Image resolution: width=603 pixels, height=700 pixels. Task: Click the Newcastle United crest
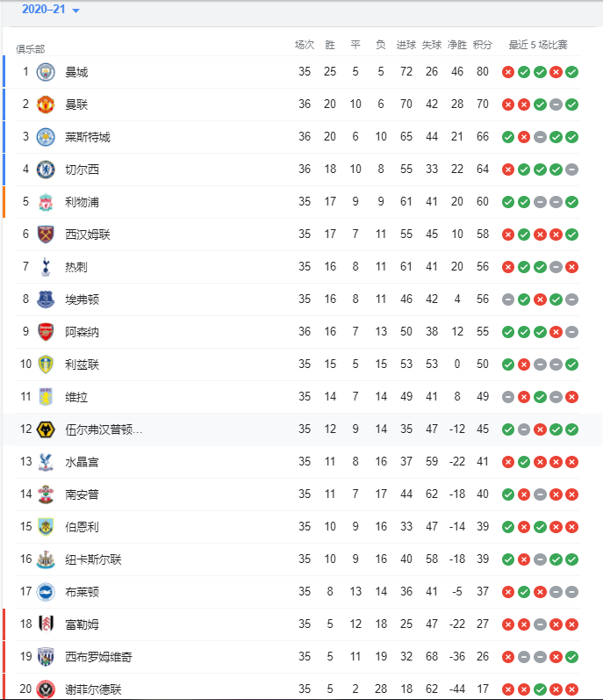coord(46,559)
